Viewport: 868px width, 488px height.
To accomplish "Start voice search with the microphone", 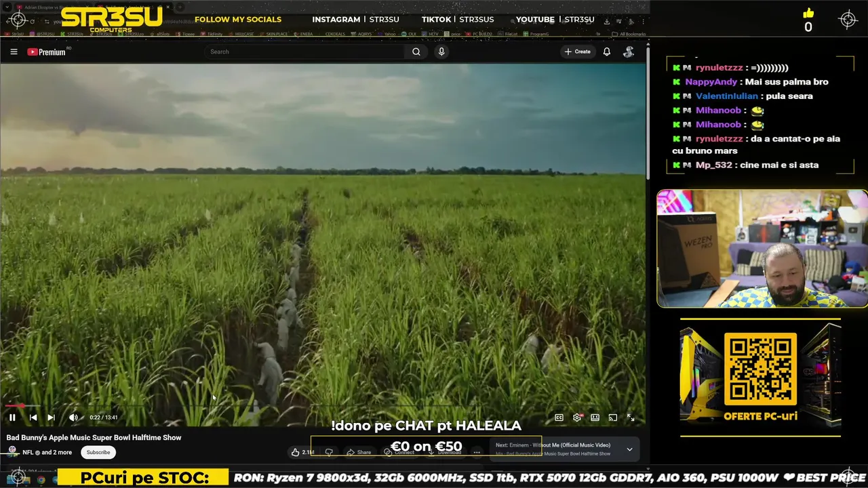I will pyautogui.click(x=441, y=52).
